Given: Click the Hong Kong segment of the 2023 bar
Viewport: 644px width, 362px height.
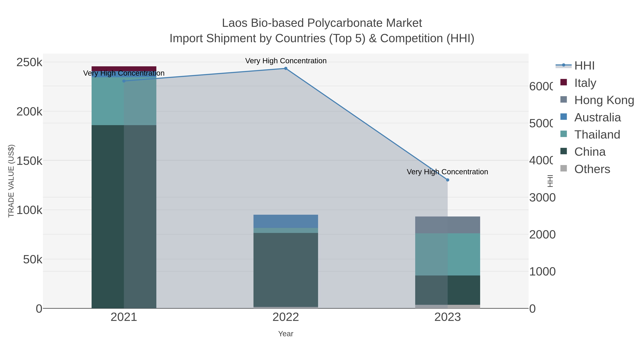Looking at the screenshot, I should [x=448, y=225].
